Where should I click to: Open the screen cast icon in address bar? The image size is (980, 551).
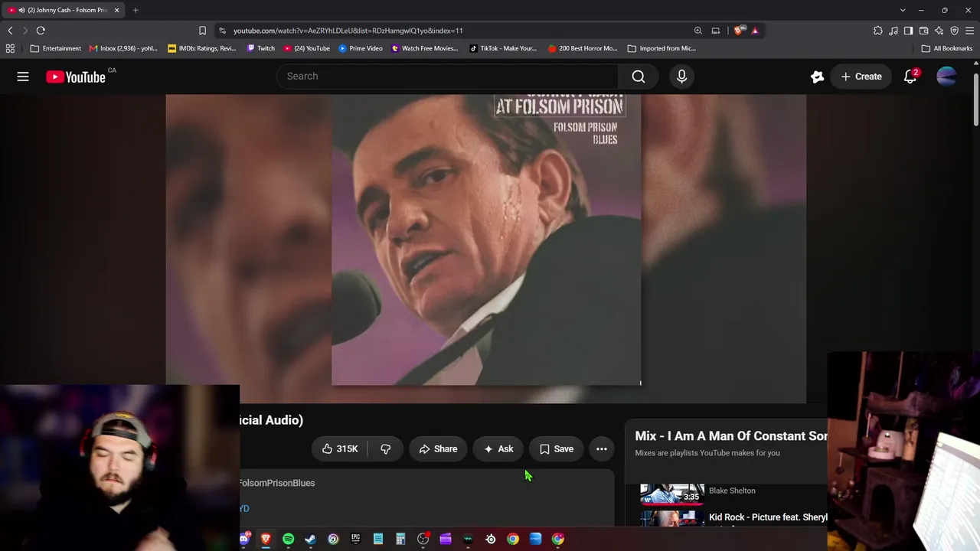(716, 31)
